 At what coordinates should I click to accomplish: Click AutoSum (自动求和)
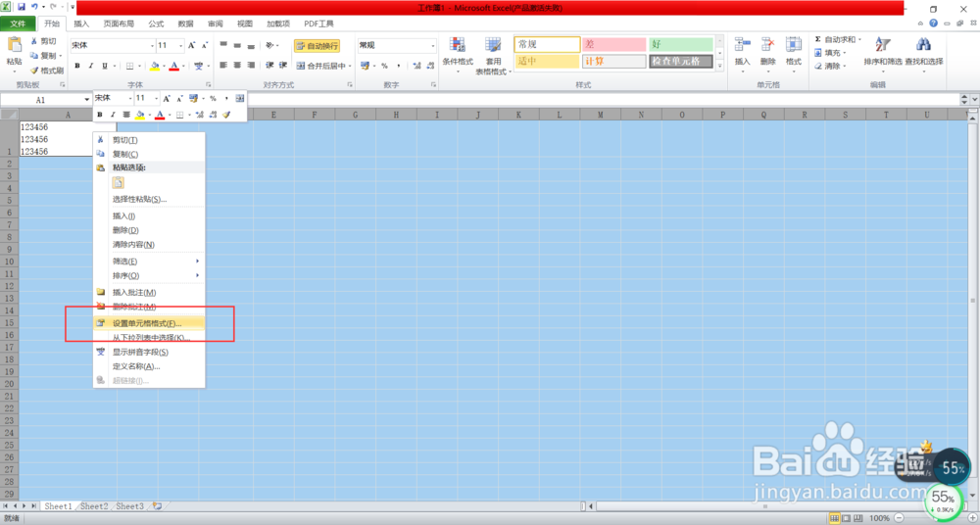pos(838,39)
